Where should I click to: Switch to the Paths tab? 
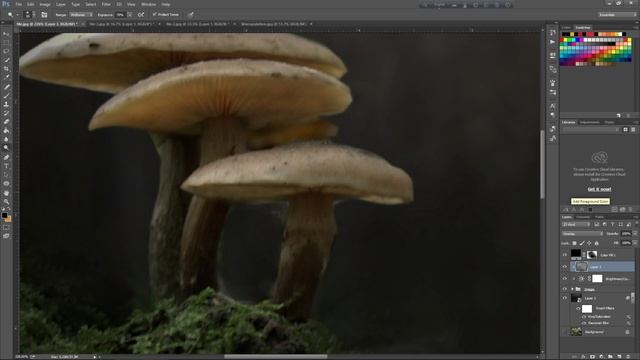[599, 217]
